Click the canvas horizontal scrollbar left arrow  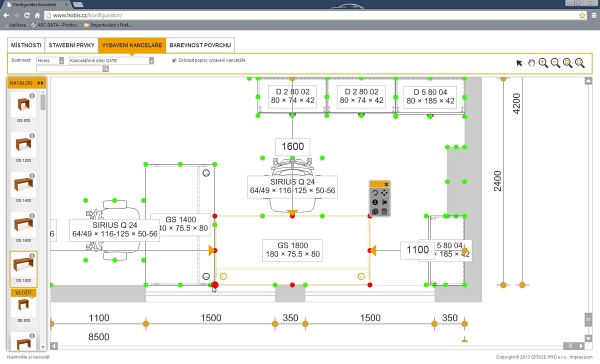(54, 346)
